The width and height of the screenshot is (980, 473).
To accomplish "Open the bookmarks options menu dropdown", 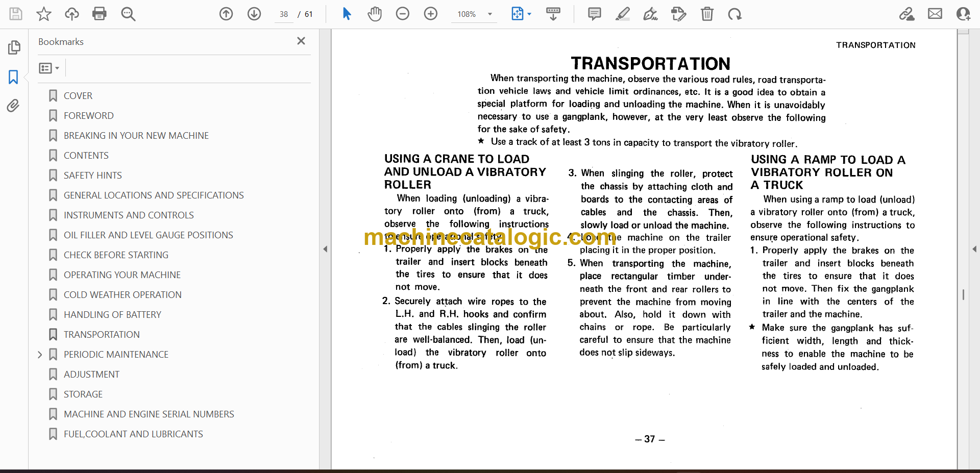I will [50, 68].
